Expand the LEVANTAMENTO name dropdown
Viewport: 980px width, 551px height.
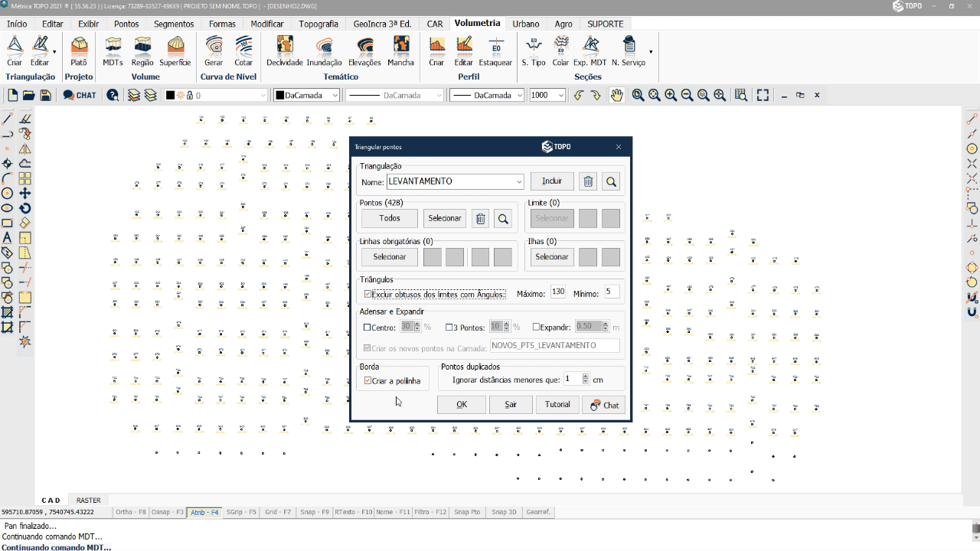[518, 181]
